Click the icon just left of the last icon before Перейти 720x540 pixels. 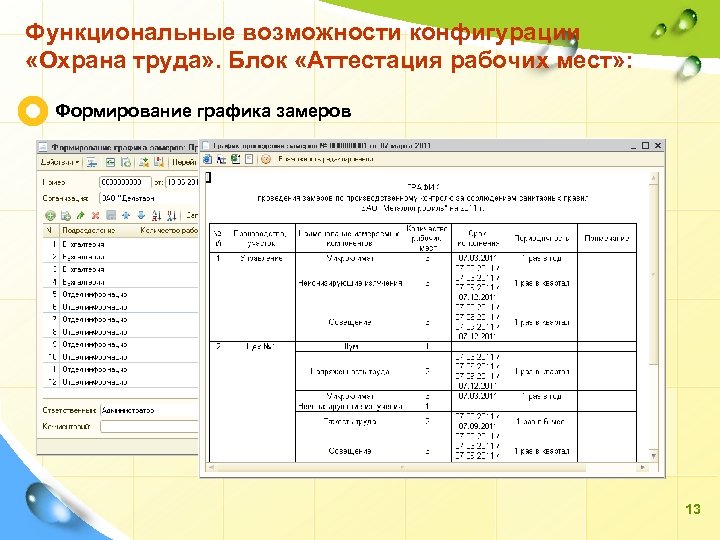click(x=144, y=162)
